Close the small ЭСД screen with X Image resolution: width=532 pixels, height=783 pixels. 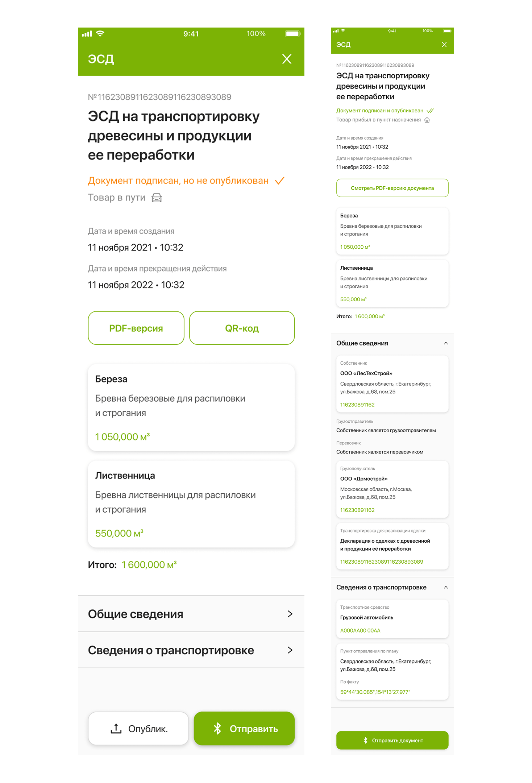coord(444,45)
